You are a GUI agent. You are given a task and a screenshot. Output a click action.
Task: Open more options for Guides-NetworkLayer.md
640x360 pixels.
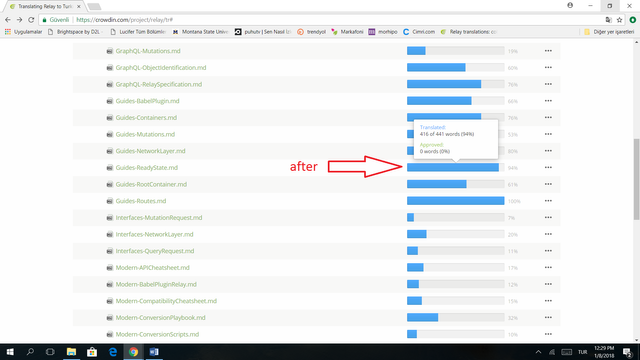(548, 151)
